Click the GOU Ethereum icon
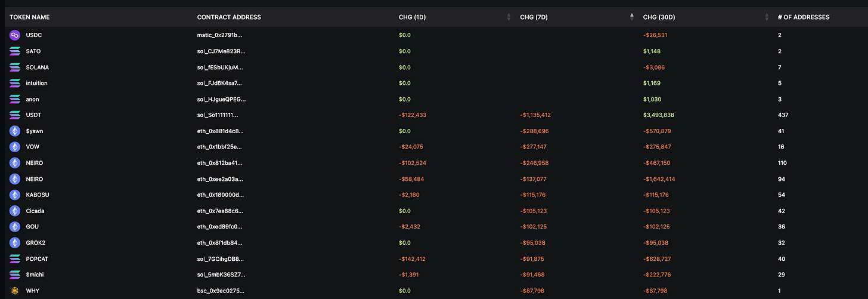Image resolution: width=868 pixels, height=299 pixels. click(x=15, y=227)
